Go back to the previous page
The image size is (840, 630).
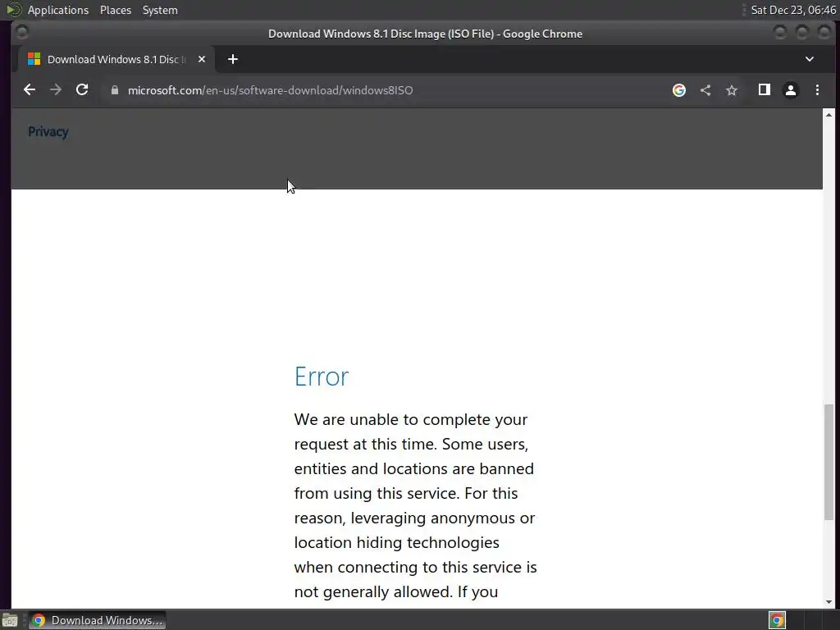(x=30, y=90)
